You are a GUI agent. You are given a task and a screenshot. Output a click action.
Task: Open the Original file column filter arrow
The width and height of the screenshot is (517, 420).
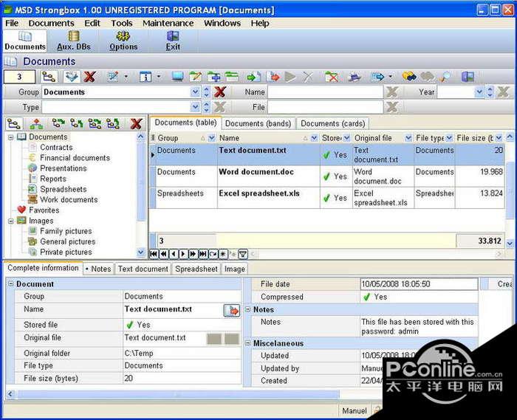point(408,138)
